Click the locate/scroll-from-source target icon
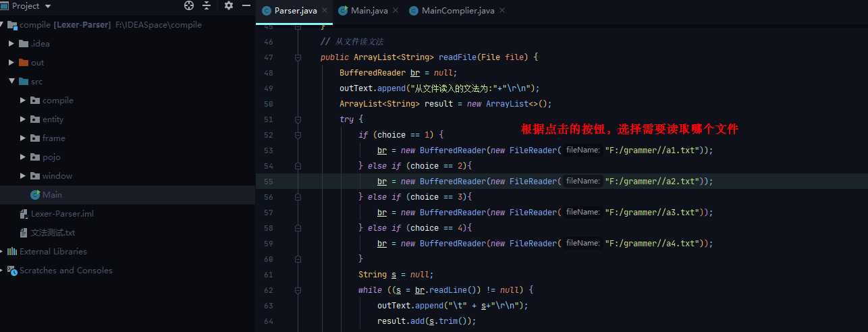 pos(189,5)
